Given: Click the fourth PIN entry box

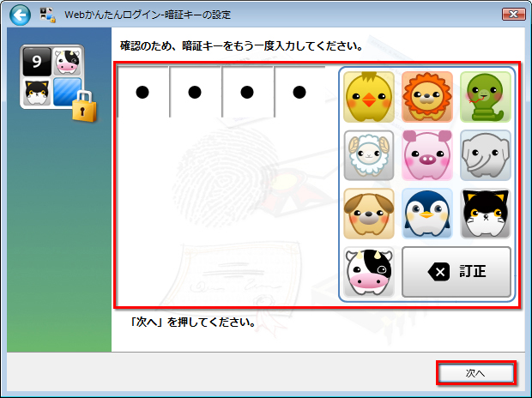Looking at the screenshot, I should pos(299,92).
